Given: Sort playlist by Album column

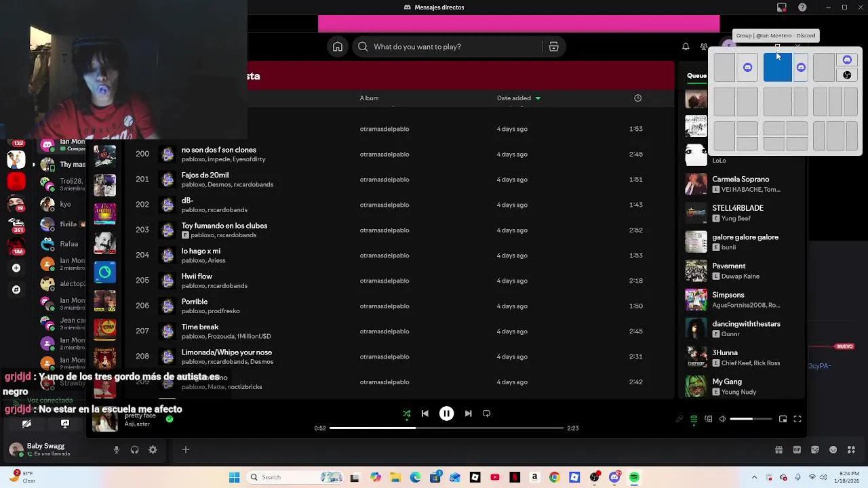Looking at the screenshot, I should (369, 98).
